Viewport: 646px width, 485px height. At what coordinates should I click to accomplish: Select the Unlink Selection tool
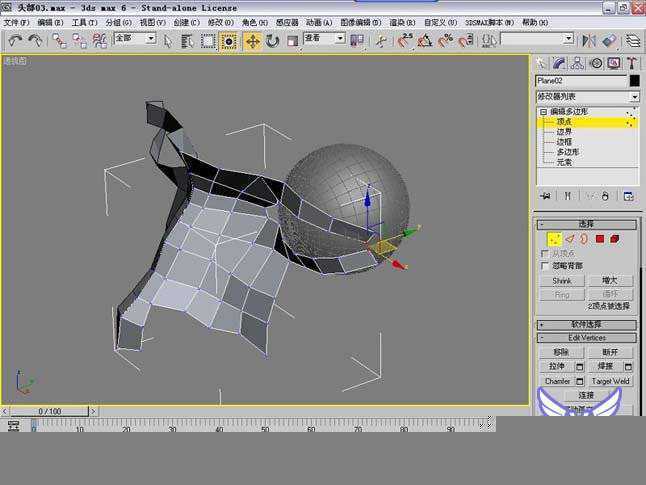tap(80, 40)
